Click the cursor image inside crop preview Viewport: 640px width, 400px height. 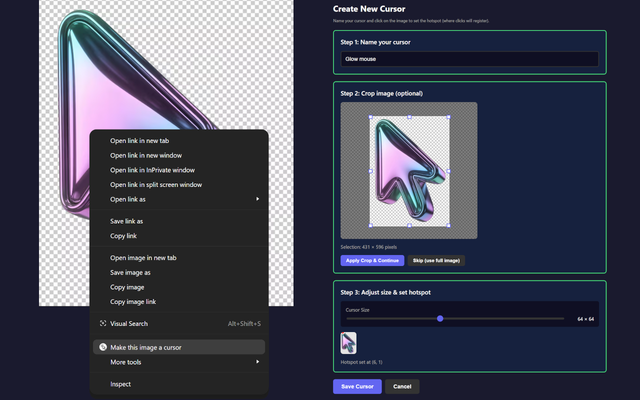(x=409, y=171)
